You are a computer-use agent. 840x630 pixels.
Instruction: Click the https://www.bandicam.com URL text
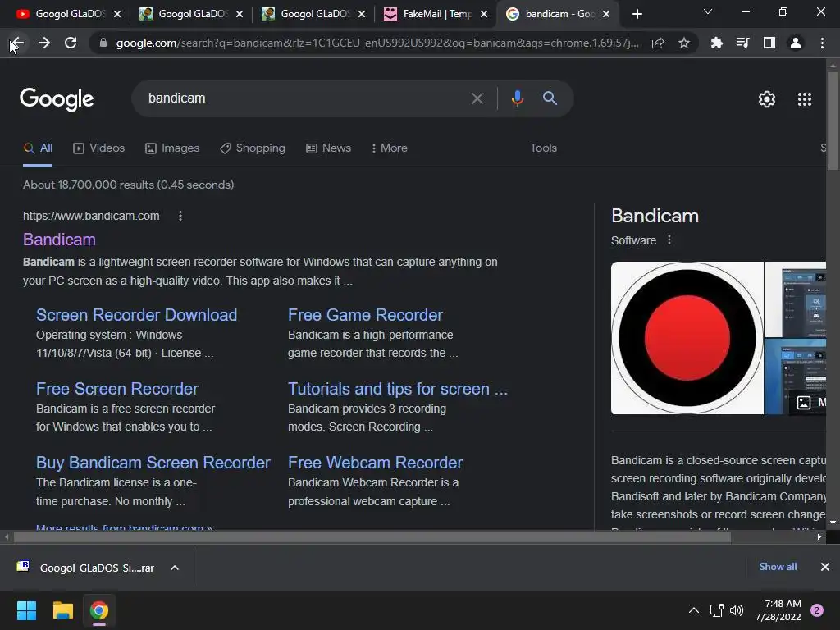[91, 216]
